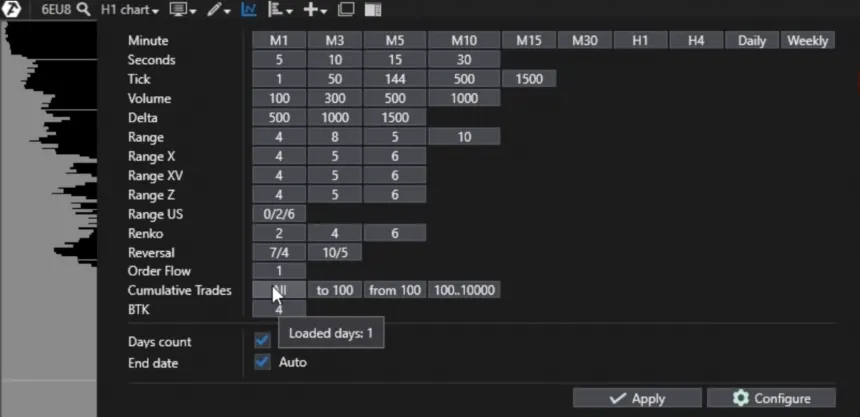Click the overlapping windows icon

click(x=346, y=10)
